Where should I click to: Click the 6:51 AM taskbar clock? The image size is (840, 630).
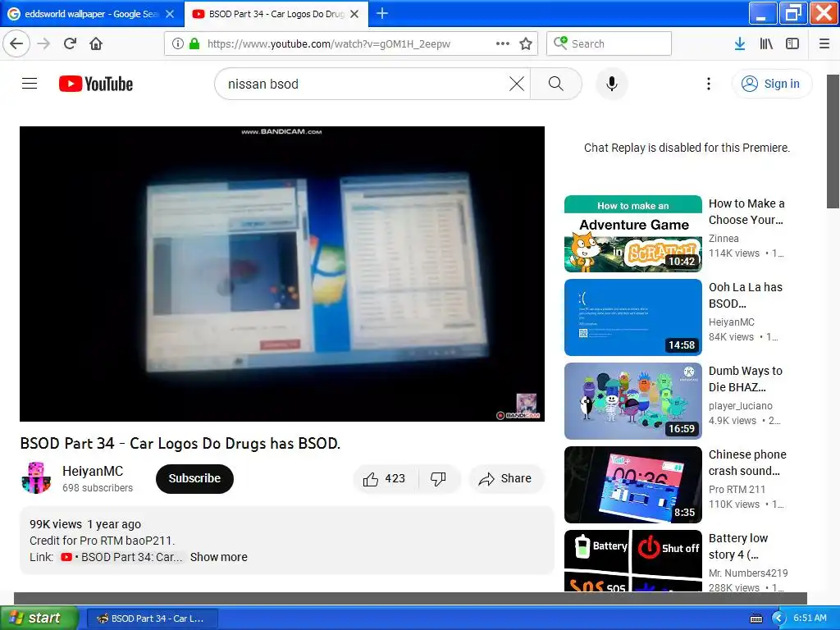click(x=810, y=618)
